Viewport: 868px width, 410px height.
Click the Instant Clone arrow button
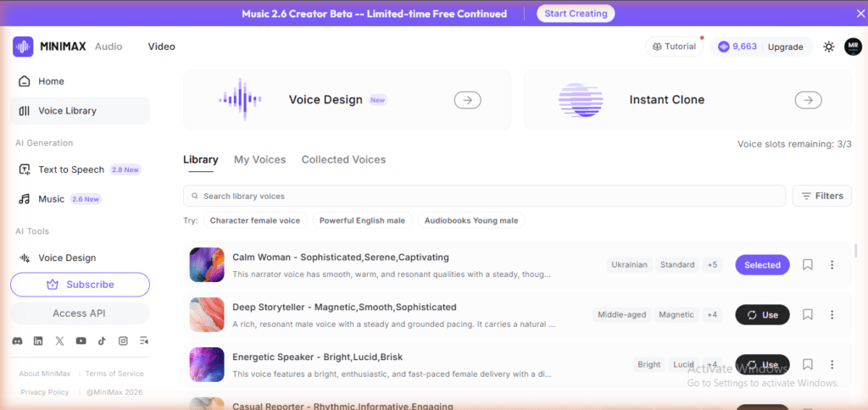coord(808,100)
